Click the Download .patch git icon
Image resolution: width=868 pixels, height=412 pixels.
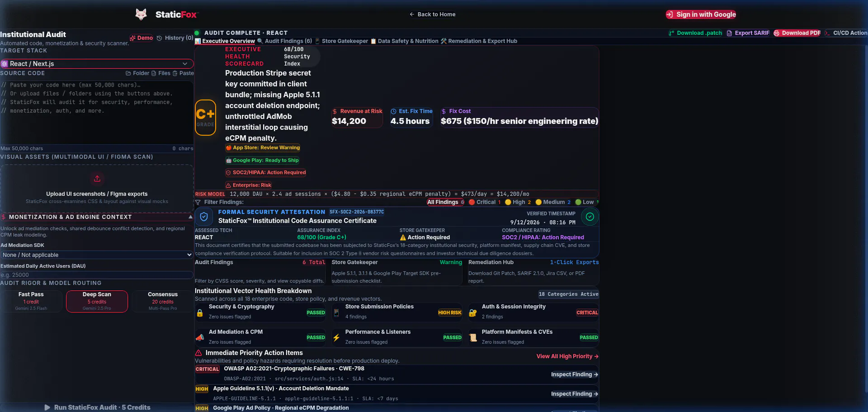pyautogui.click(x=672, y=33)
